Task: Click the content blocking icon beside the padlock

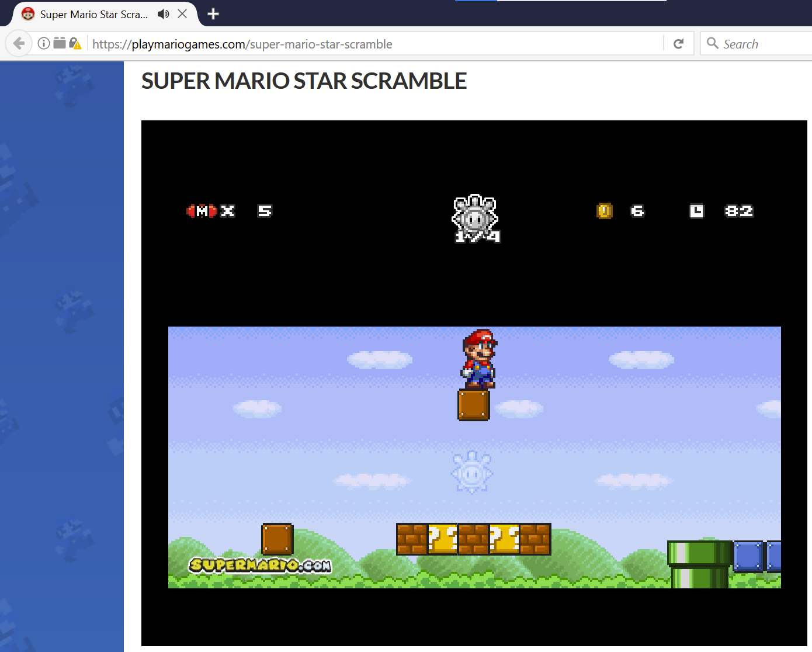Action: click(x=59, y=43)
